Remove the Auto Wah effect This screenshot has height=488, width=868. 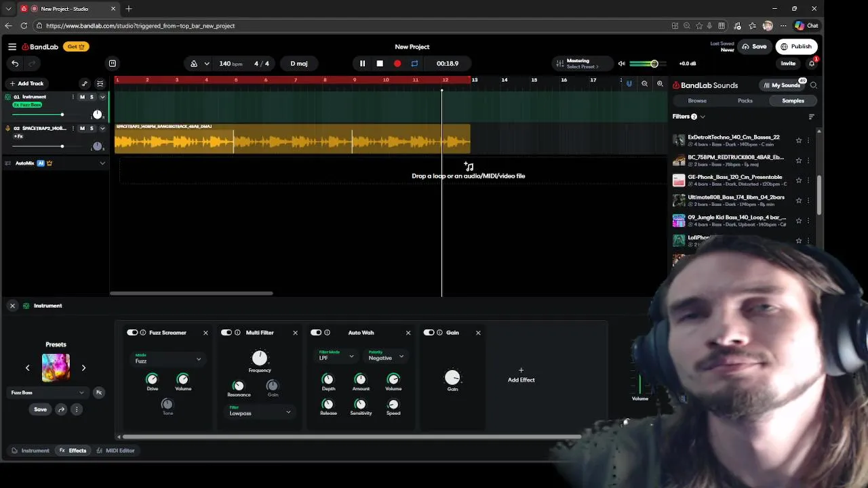(x=408, y=333)
